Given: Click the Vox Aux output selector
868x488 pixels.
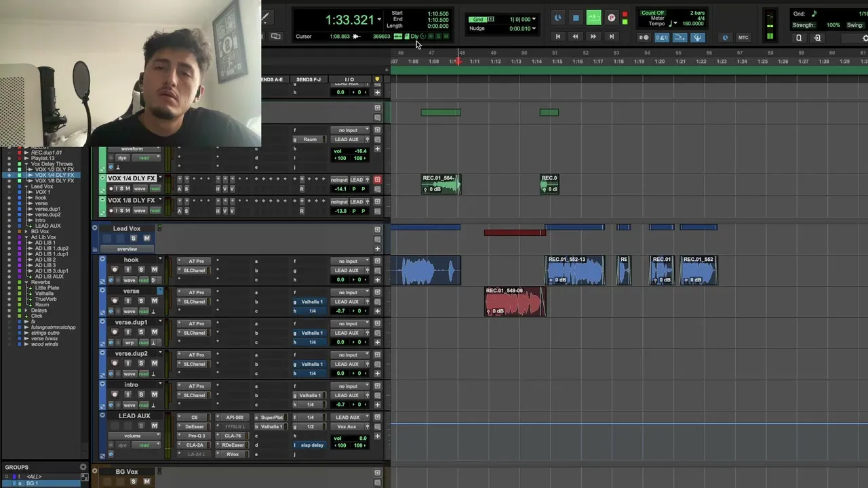Looking at the screenshot, I should pyautogui.click(x=349, y=426).
